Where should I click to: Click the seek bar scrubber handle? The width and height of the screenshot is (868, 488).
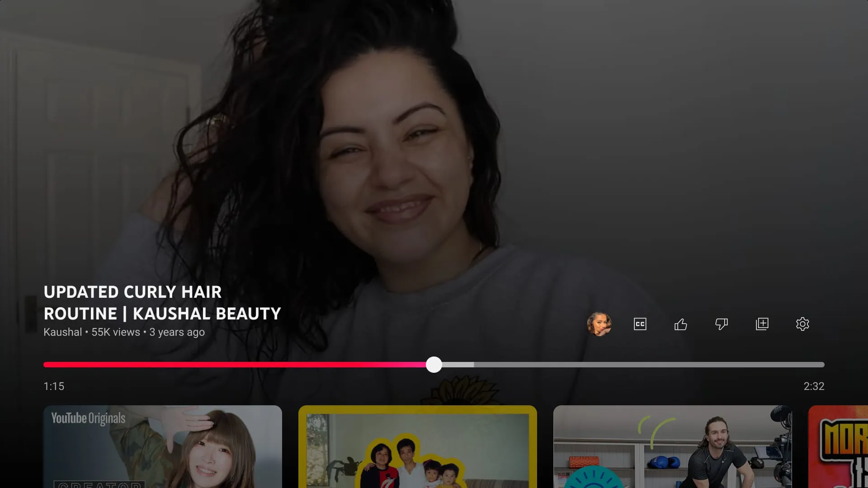tap(434, 365)
